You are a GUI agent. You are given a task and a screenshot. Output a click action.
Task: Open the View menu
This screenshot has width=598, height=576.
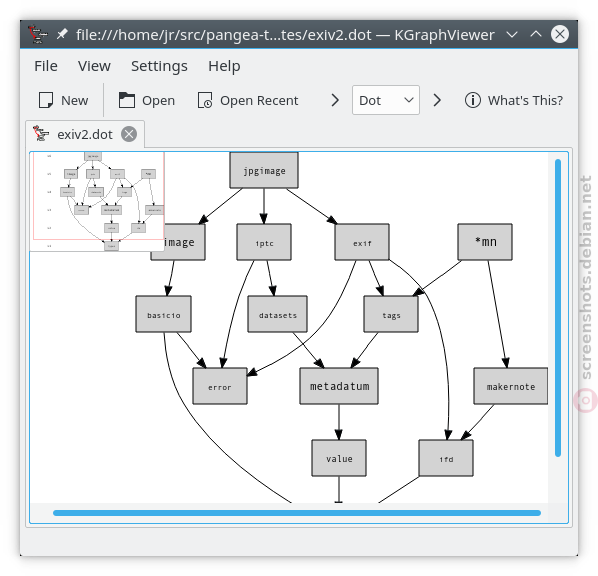pos(94,66)
